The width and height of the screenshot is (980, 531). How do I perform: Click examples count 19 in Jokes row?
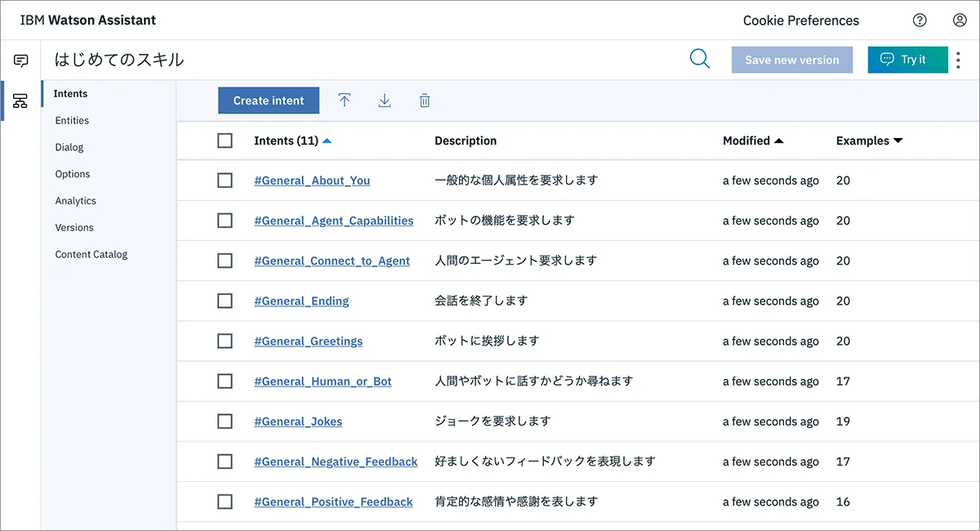[x=843, y=422]
